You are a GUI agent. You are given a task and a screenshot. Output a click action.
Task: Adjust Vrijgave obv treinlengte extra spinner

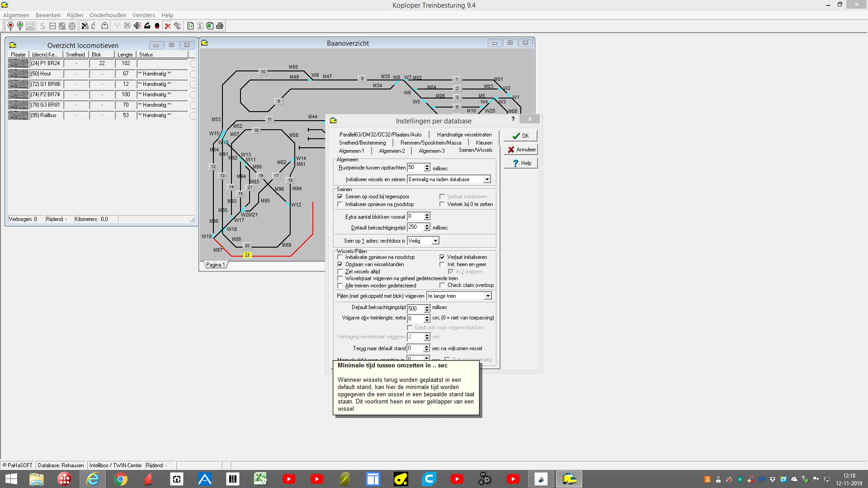427,319
